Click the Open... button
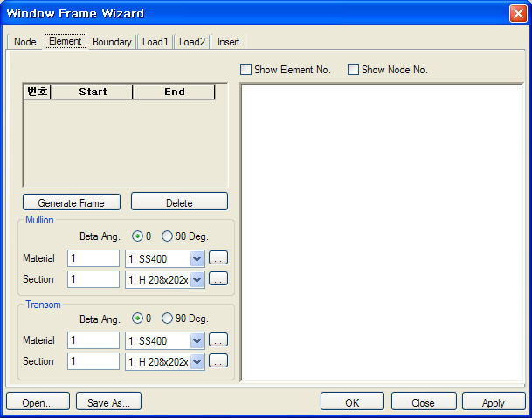532x418 pixels. pyautogui.click(x=38, y=402)
